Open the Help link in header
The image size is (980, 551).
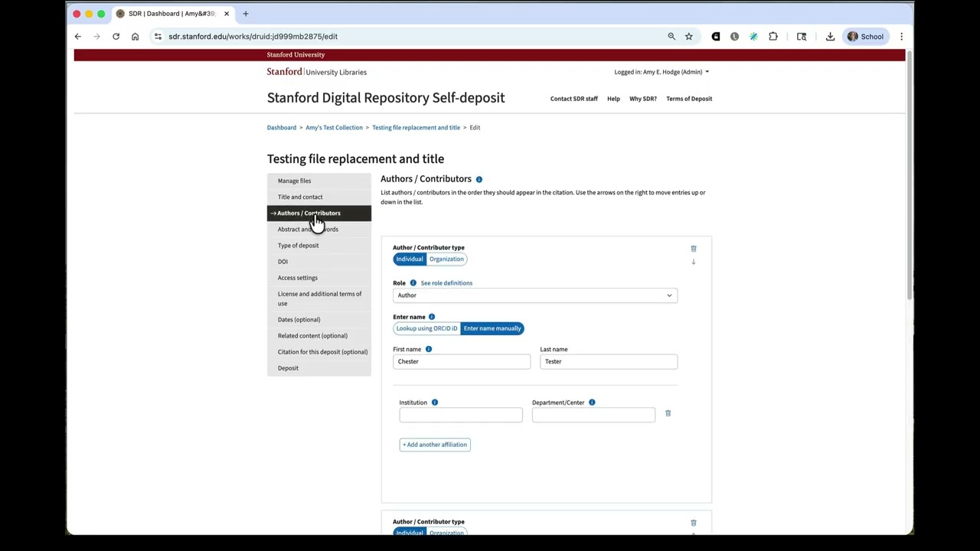click(x=613, y=99)
